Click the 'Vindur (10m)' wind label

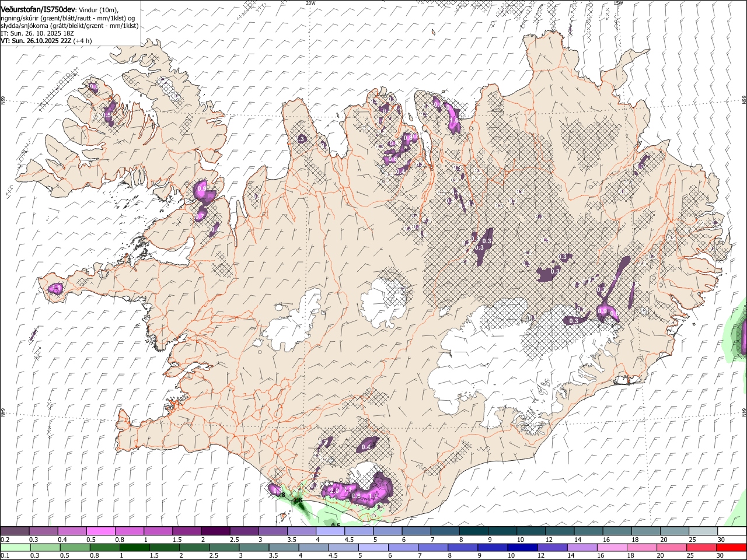pos(97,9)
